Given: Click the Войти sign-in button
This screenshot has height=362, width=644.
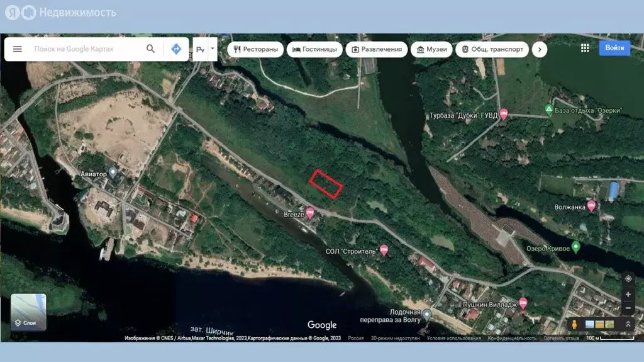Looking at the screenshot, I should [614, 48].
